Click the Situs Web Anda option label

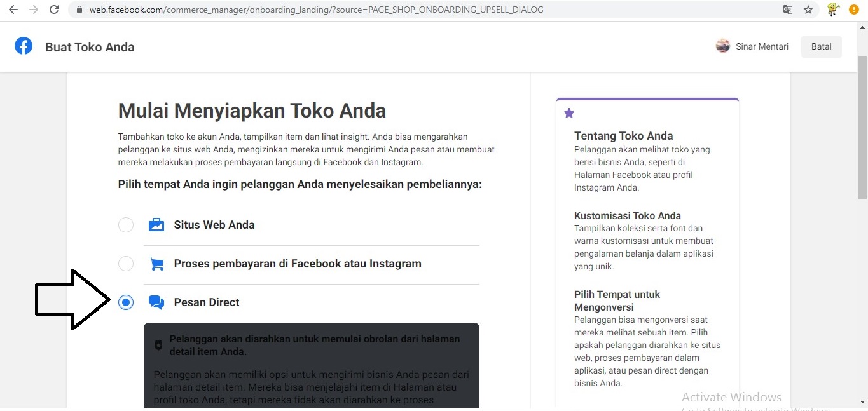coord(214,225)
